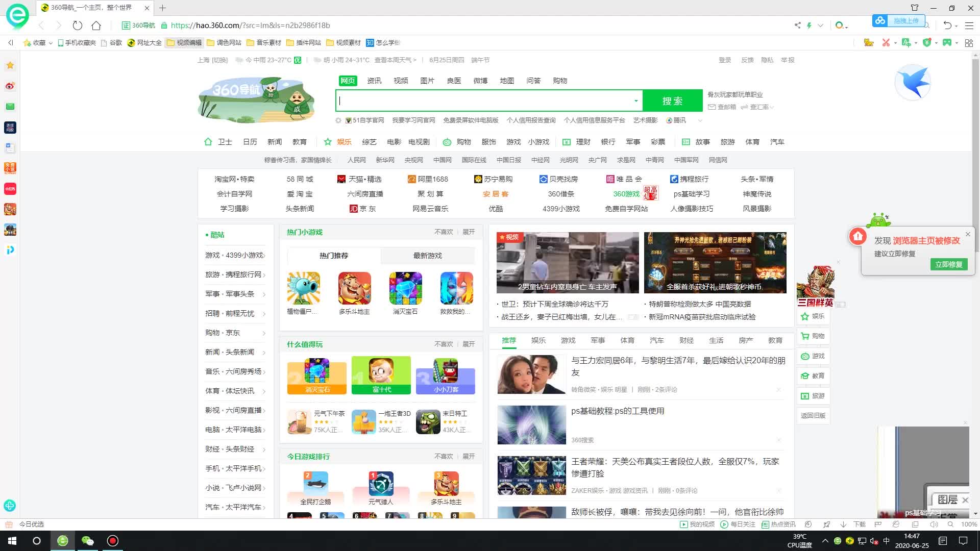The height and width of the screenshot is (551, 980).
Task: Select the 资讯 search tab
Action: point(374,81)
